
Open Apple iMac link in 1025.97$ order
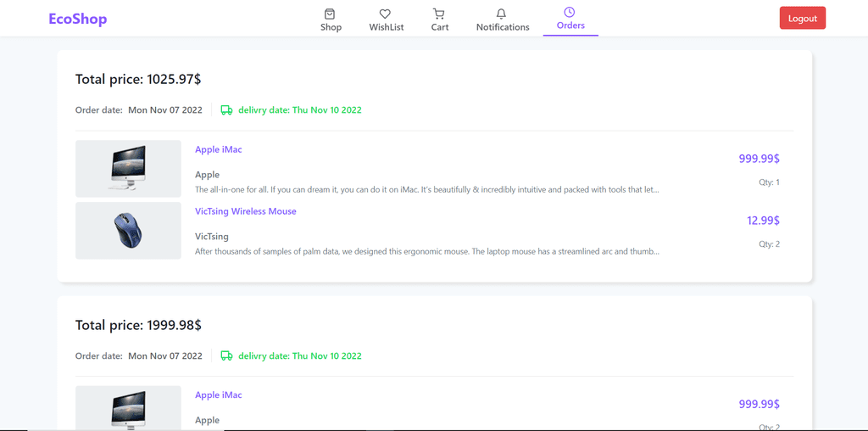point(218,149)
